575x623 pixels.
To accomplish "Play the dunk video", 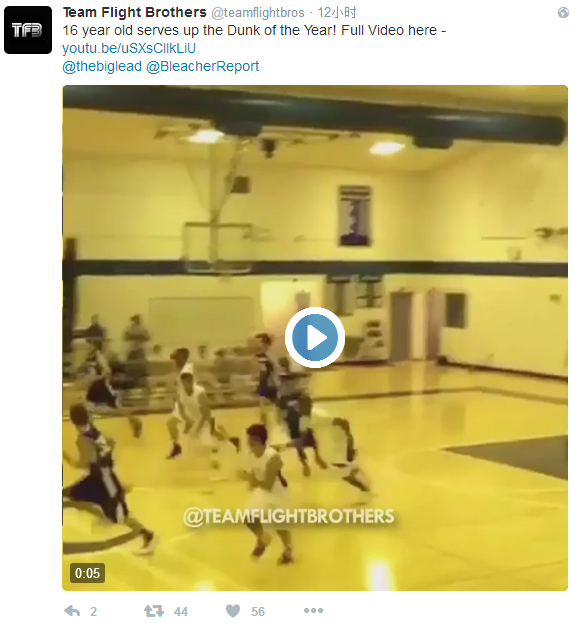I will click(x=315, y=337).
